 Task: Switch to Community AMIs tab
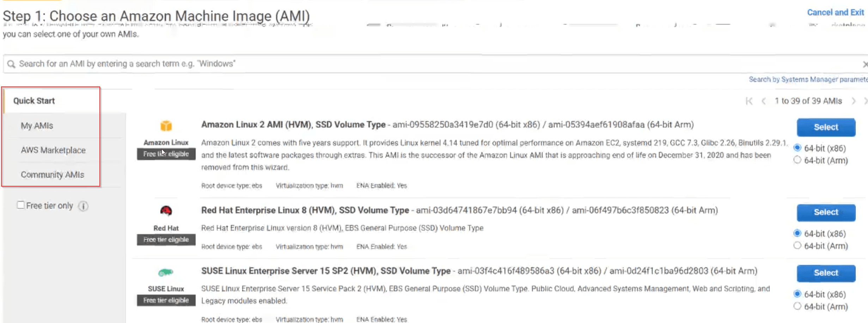point(53,175)
